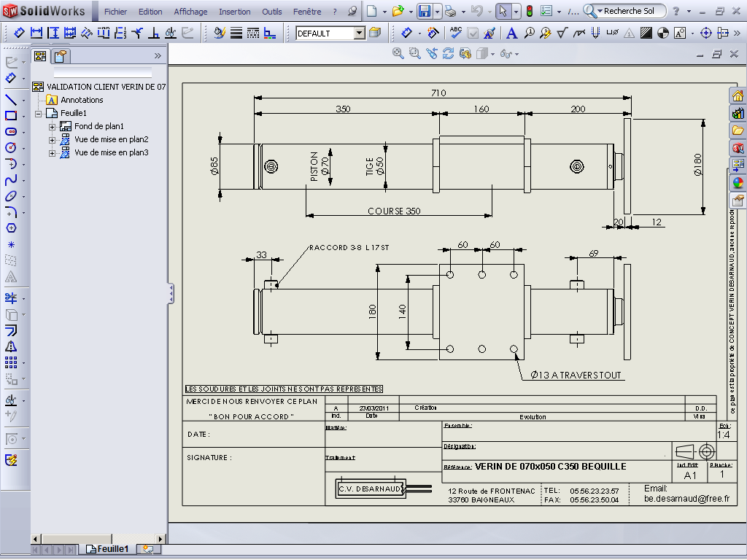The image size is (747, 560).
Task: Select the Feuille1 sheet tab
Action: pyautogui.click(x=108, y=549)
